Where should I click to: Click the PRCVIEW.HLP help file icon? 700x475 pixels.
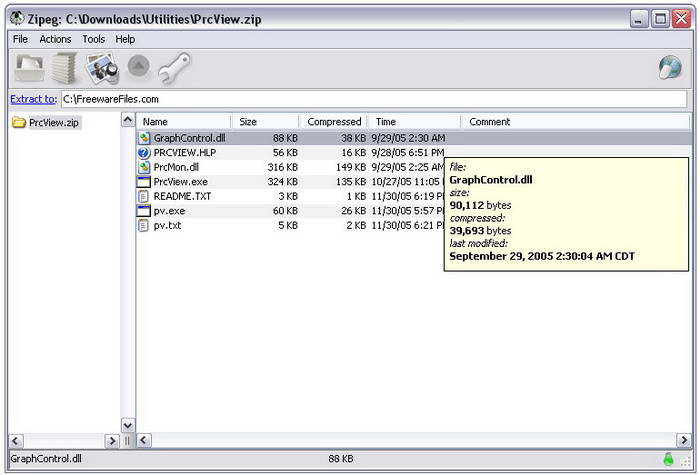(x=144, y=153)
